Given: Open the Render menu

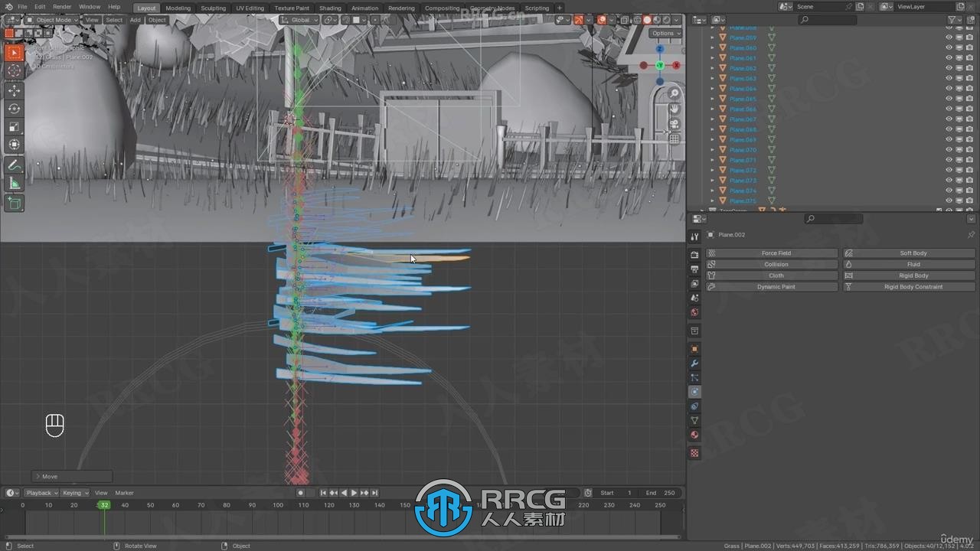Looking at the screenshot, I should 62,7.
